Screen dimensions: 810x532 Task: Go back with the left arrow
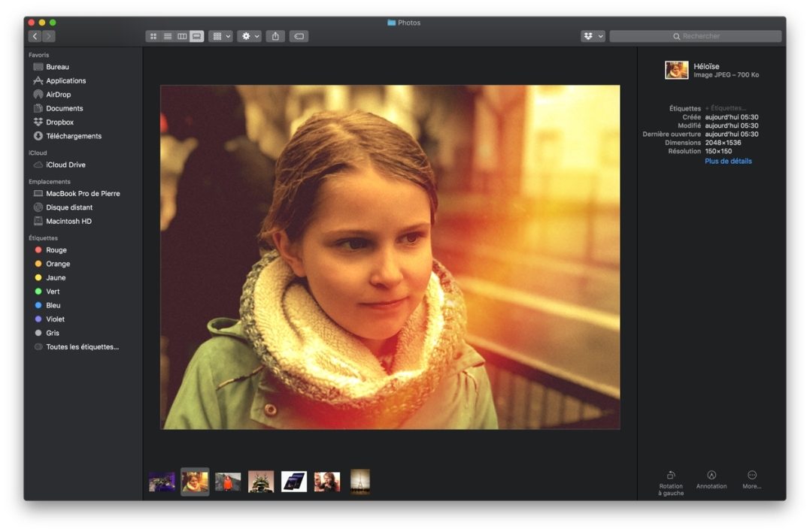coord(35,36)
